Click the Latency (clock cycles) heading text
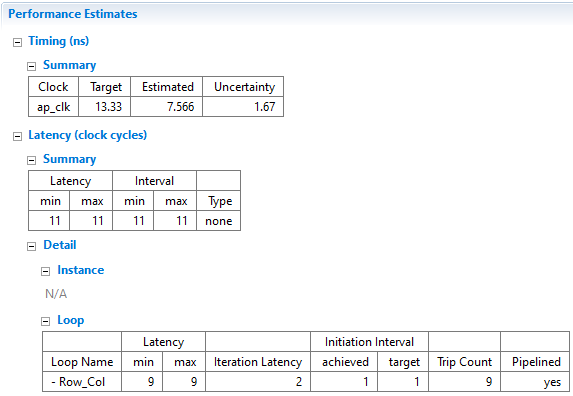573x396 pixels. pos(88,135)
